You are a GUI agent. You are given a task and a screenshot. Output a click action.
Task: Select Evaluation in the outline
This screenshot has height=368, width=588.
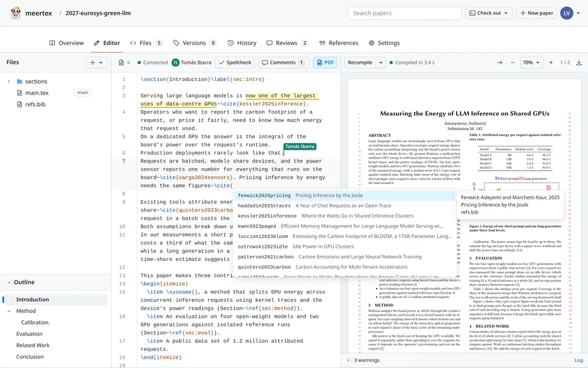coord(29,334)
